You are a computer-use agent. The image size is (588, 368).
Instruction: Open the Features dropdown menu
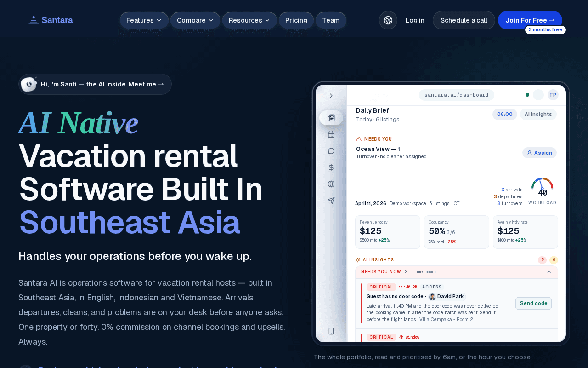click(x=144, y=20)
